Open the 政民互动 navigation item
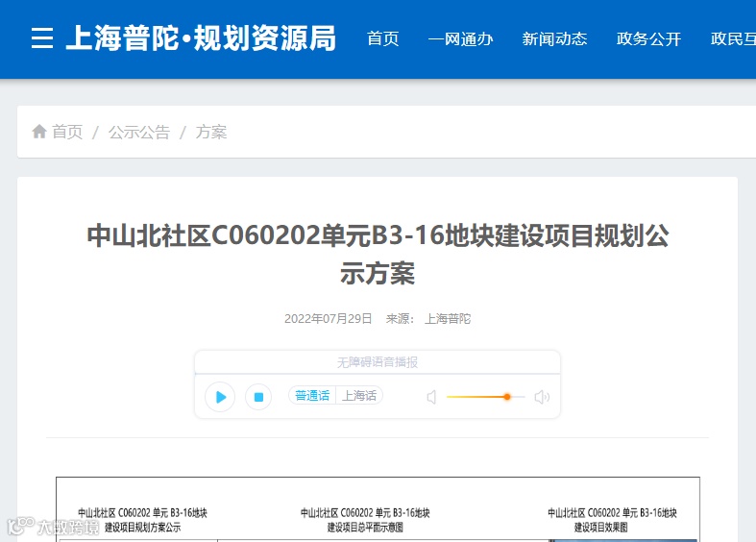The image size is (756, 542). [733, 38]
